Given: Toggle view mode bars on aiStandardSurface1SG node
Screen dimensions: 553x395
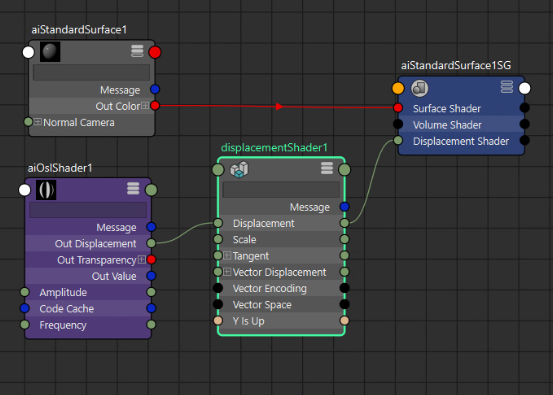Looking at the screenshot, I should pyautogui.click(x=507, y=87).
